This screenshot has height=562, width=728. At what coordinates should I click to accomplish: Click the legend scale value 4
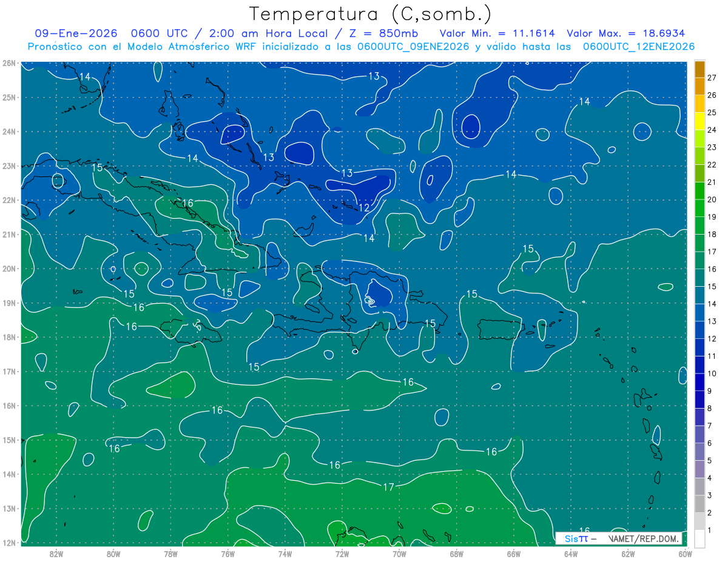pyautogui.click(x=710, y=478)
